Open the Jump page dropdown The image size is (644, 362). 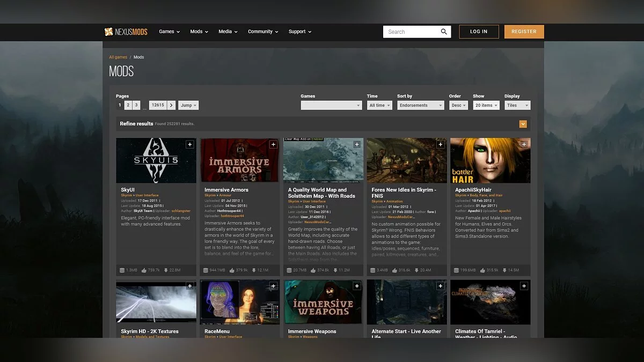click(x=188, y=105)
